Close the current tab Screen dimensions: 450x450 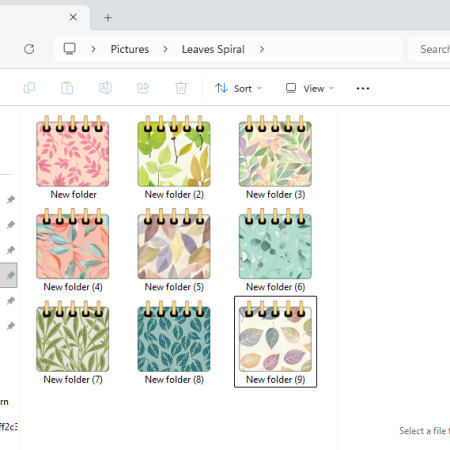point(73,17)
